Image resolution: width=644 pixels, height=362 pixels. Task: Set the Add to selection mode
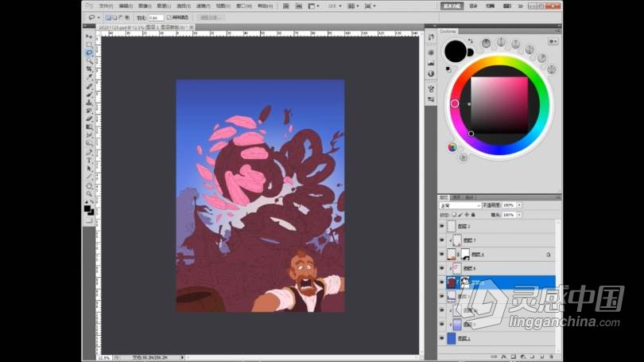coord(114,18)
